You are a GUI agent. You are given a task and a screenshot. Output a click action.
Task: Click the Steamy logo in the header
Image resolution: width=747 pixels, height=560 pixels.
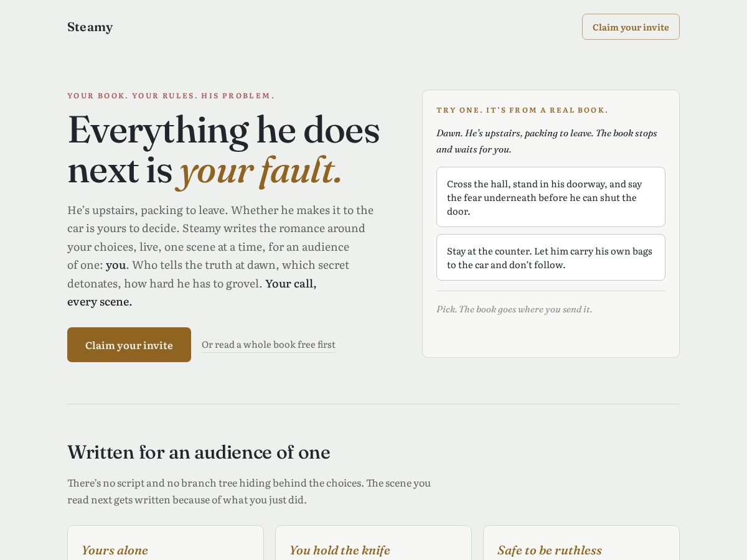90,27
